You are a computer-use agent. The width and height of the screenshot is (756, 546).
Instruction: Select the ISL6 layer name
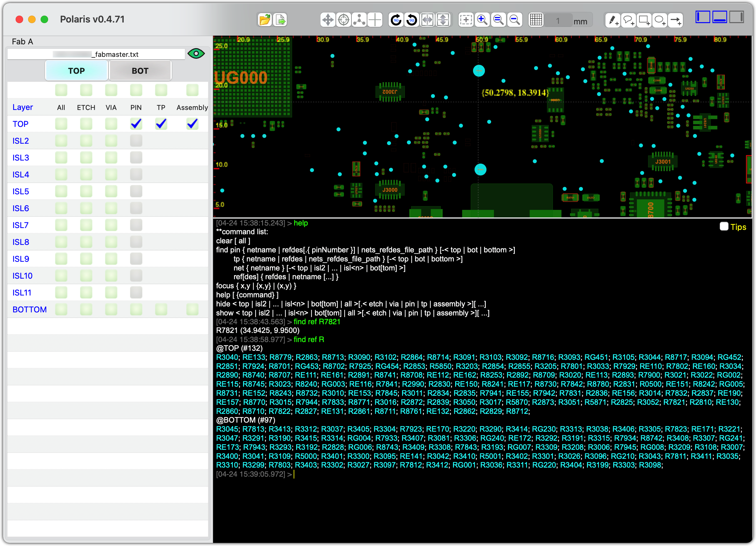[x=21, y=208]
